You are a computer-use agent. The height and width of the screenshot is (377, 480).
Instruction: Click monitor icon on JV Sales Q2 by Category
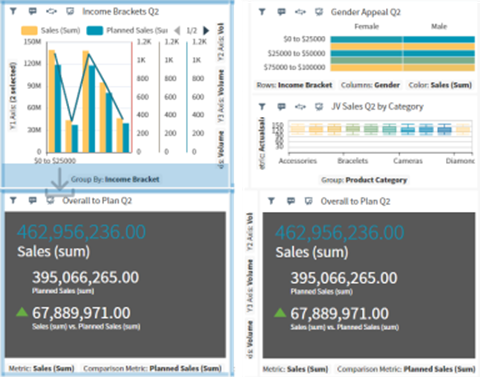tap(319, 107)
